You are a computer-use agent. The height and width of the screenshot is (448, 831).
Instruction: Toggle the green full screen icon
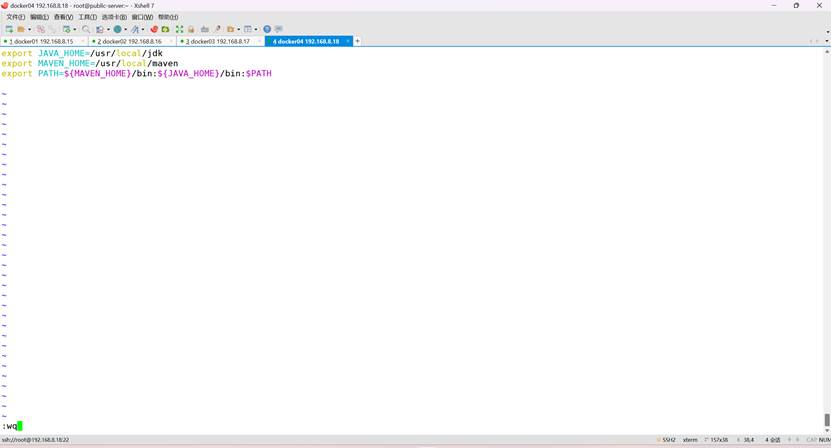180,29
